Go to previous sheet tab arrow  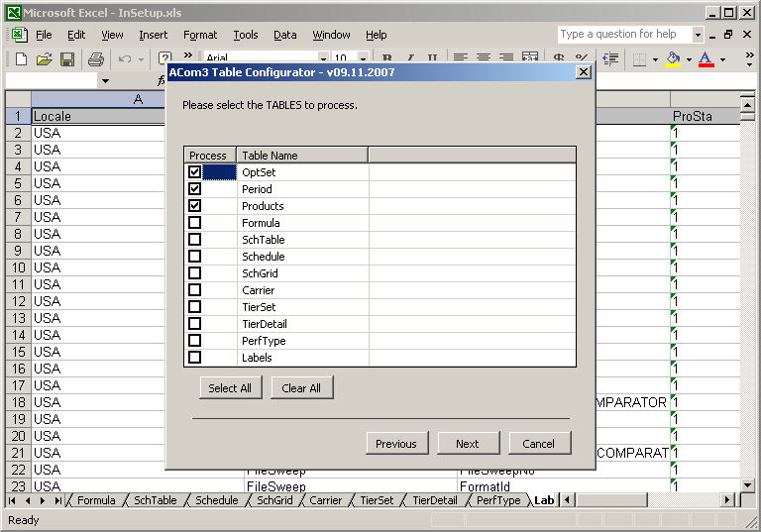point(27,500)
